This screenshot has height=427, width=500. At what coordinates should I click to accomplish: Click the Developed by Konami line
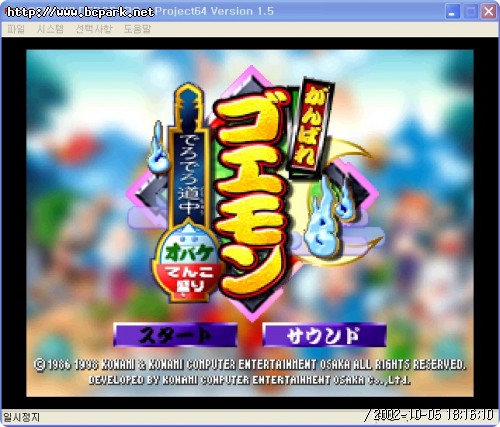pyautogui.click(x=250, y=380)
